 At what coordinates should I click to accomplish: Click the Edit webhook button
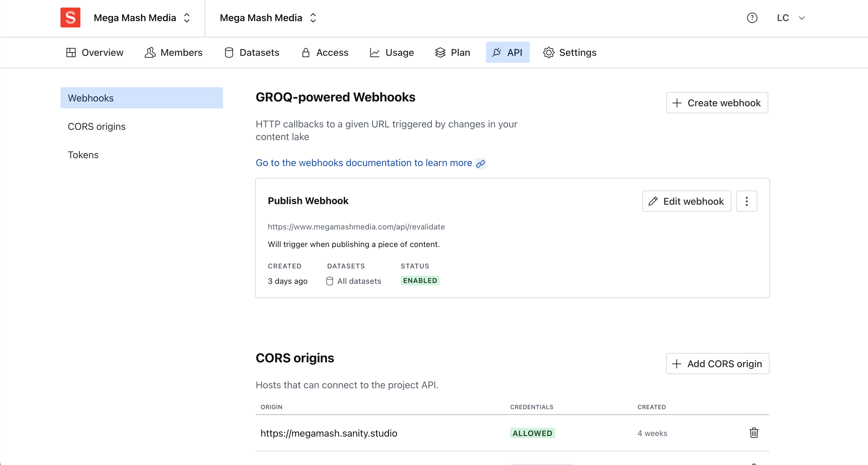[687, 201]
